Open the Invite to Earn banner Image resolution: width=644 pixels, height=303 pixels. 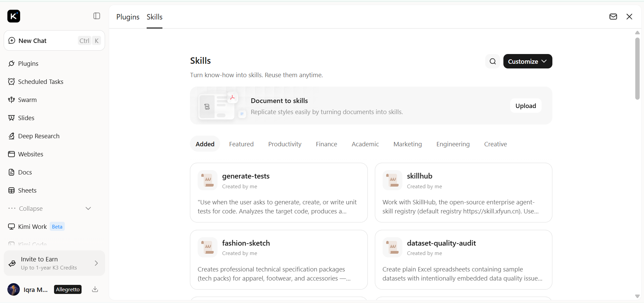pyautogui.click(x=54, y=263)
